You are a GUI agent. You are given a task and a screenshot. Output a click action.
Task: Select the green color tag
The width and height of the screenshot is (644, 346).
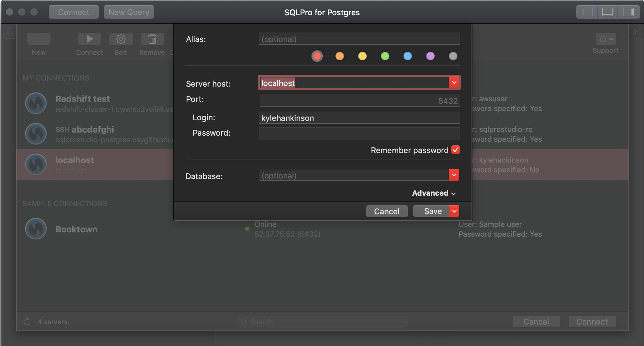point(385,56)
